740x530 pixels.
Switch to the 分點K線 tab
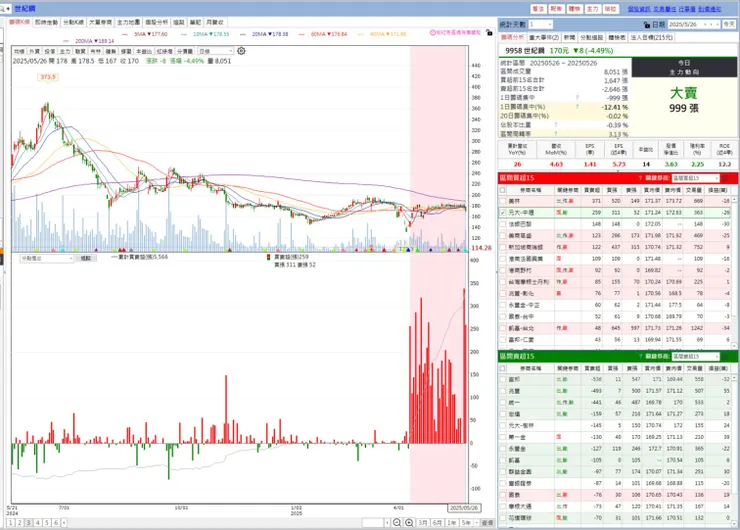click(x=74, y=22)
